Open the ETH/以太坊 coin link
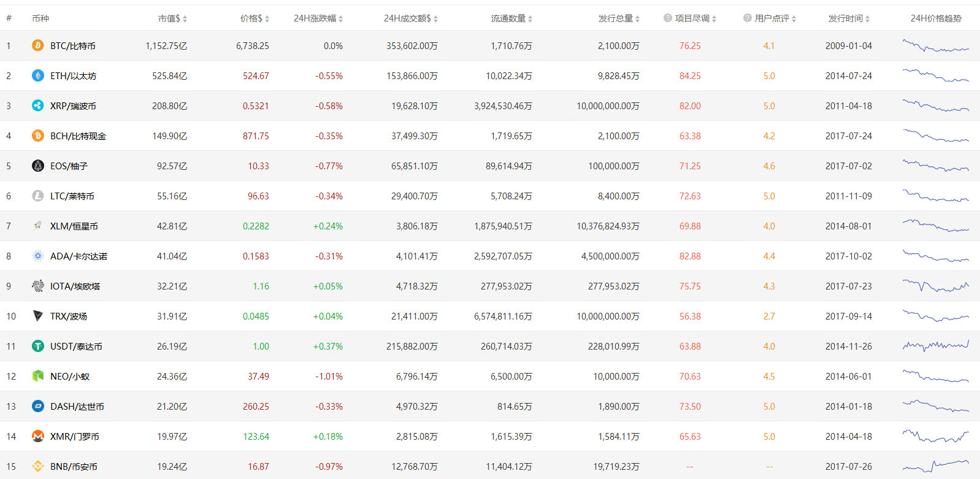 (74, 76)
